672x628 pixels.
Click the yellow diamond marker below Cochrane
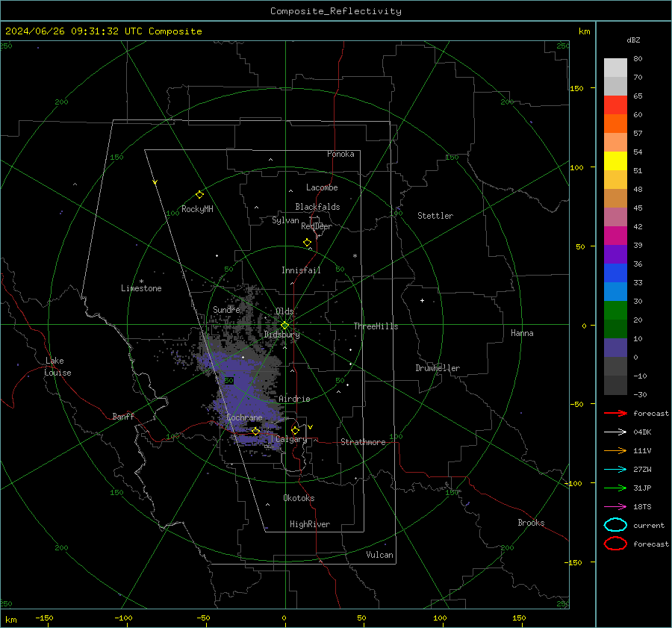click(x=255, y=431)
